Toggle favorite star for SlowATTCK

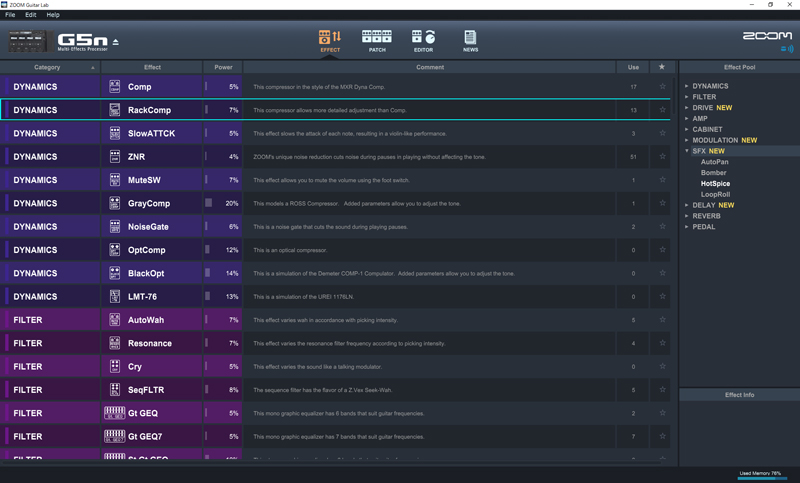tap(662, 133)
